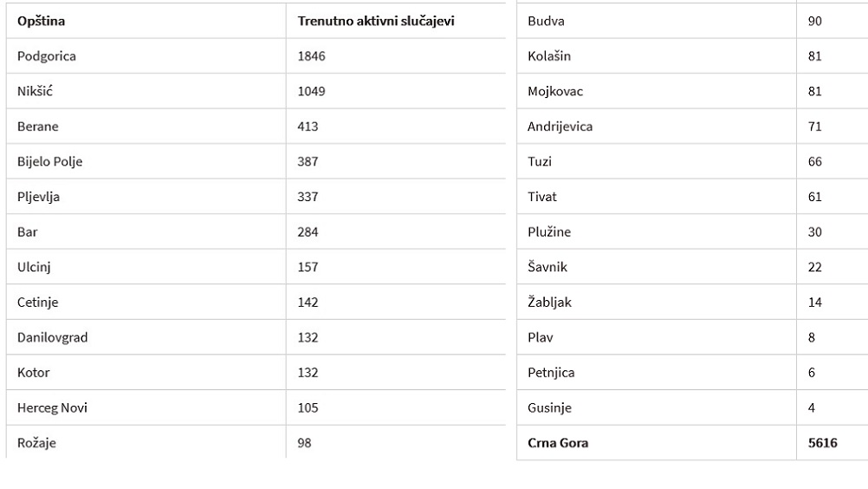
Task: Click the Ulcinj row name
Action: (34, 267)
